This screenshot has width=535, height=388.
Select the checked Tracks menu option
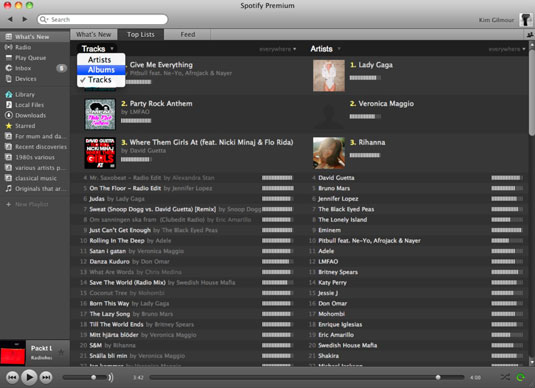pos(101,80)
